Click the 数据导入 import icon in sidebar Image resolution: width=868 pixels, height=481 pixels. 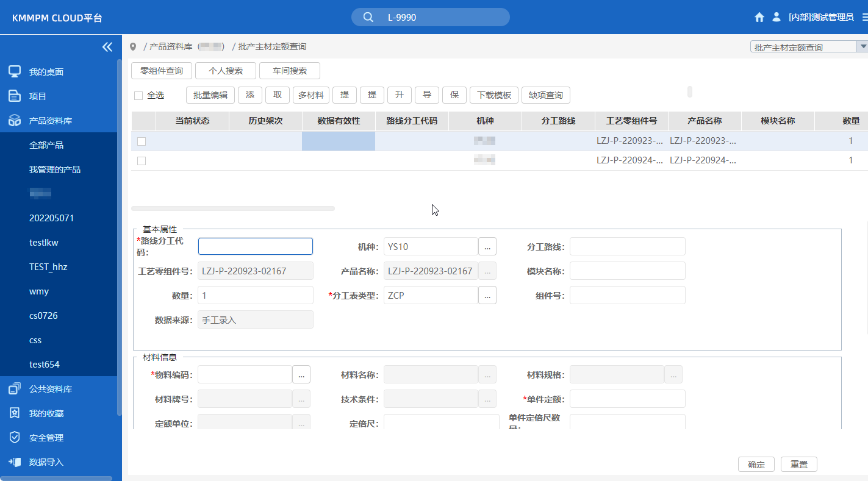15,461
